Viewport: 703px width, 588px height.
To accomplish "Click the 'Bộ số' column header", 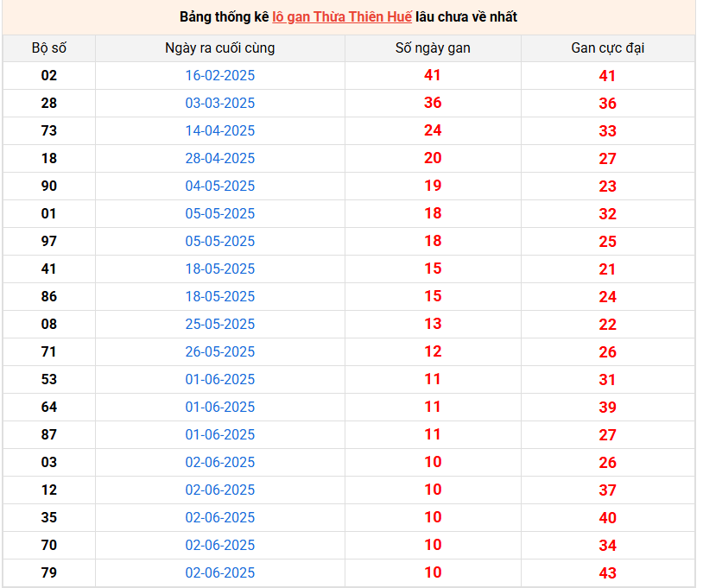I will 49,48.
